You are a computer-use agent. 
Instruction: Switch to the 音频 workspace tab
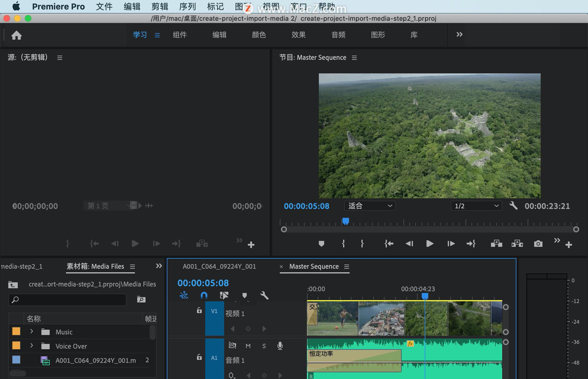(x=338, y=35)
